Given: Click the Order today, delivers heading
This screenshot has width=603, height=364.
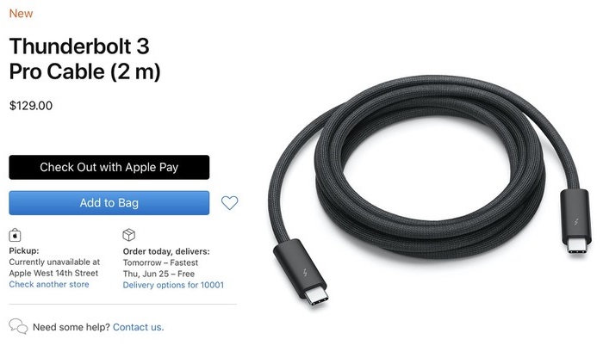Looking at the screenshot, I should click(x=166, y=251).
